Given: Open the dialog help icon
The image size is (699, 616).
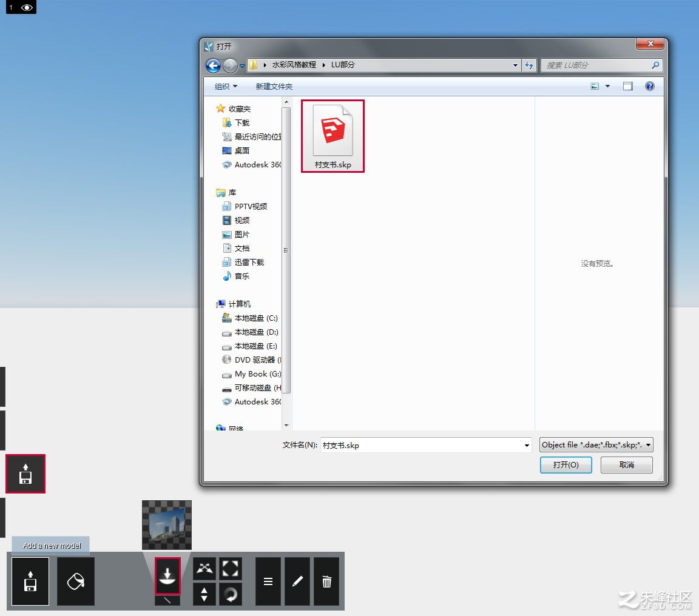Looking at the screenshot, I should 649,86.
